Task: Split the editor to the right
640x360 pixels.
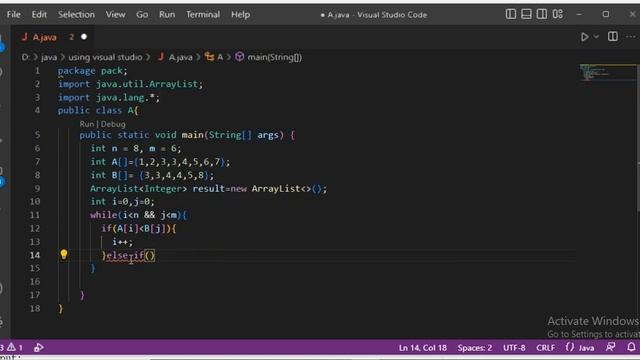Action: click(613, 37)
